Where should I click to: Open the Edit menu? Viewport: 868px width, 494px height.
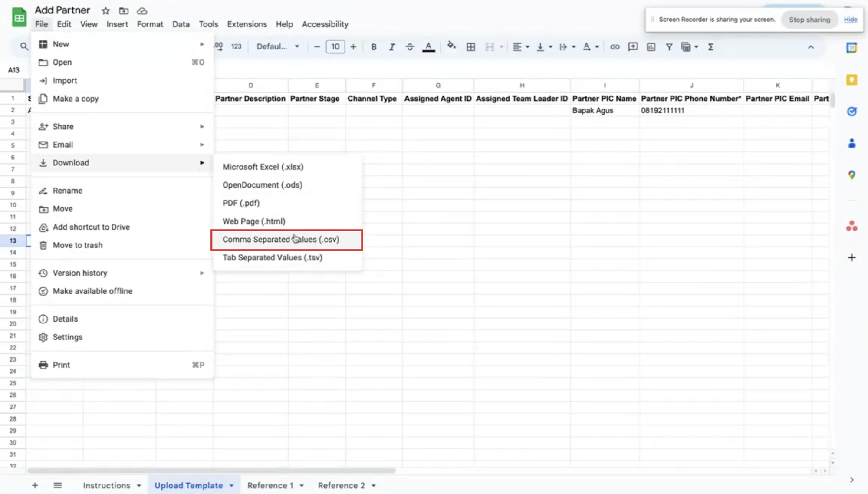point(64,24)
